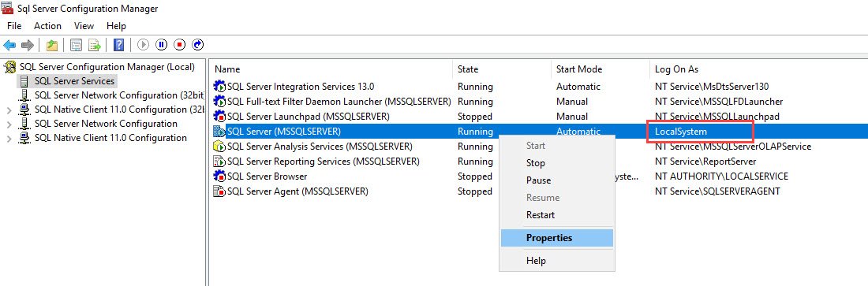Viewport: 868px width, 286px height.
Task: Select the SQL Server Integration Services 13.0 row
Action: tap(538, 87)
